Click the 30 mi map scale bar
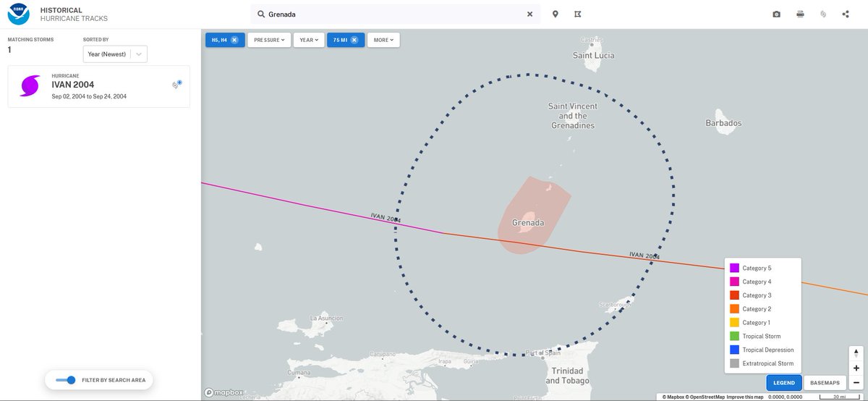This screenshot has height=401, width=868. (x=838, y=397)
